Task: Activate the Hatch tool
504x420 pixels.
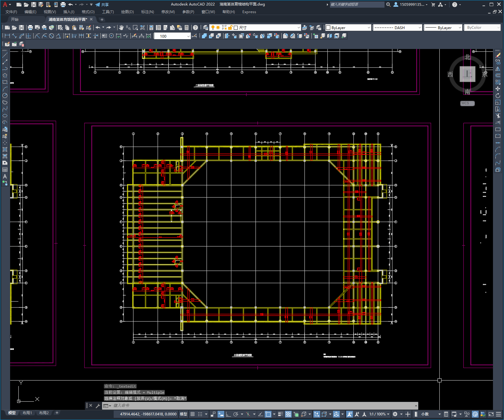Action: [5, 149]
